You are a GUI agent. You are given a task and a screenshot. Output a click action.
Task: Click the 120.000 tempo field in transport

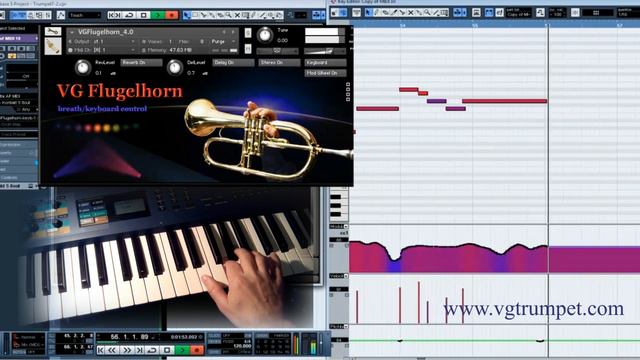(x=242, y=346)
